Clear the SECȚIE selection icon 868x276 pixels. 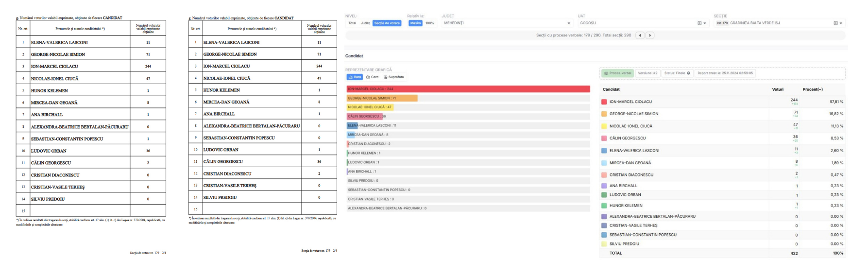click(x=835, y=23)
